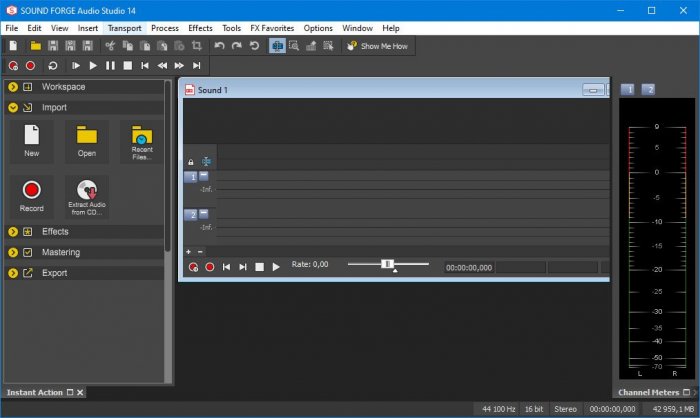The height and width of the screenshot is (418, 700).
Task: Click the Cut scissors icon
Action: point(110,46)
